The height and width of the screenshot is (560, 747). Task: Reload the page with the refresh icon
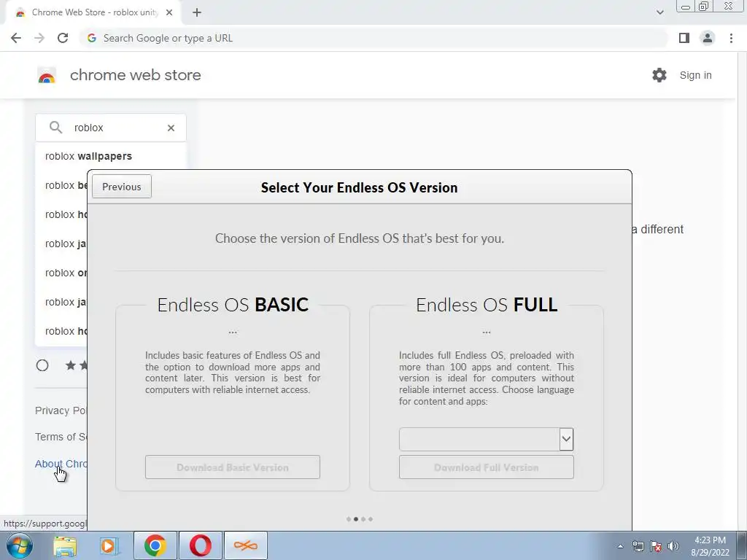[63, 38]
